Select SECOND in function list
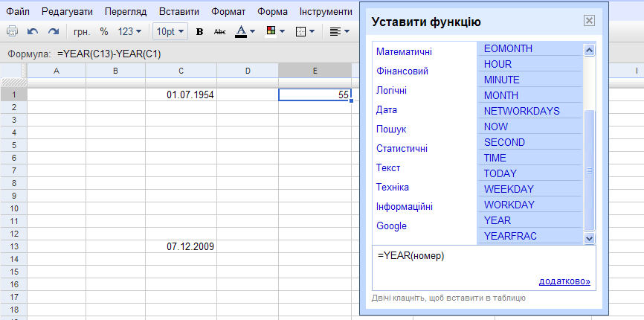The image size is (644, 320). click(x=529, y=142)
